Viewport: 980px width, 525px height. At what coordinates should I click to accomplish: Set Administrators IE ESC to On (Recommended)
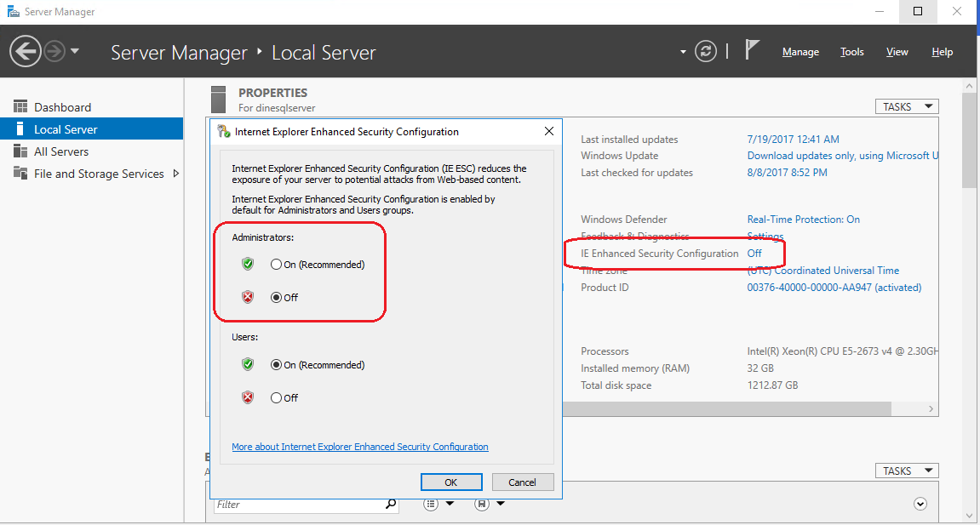click(276, 265)
